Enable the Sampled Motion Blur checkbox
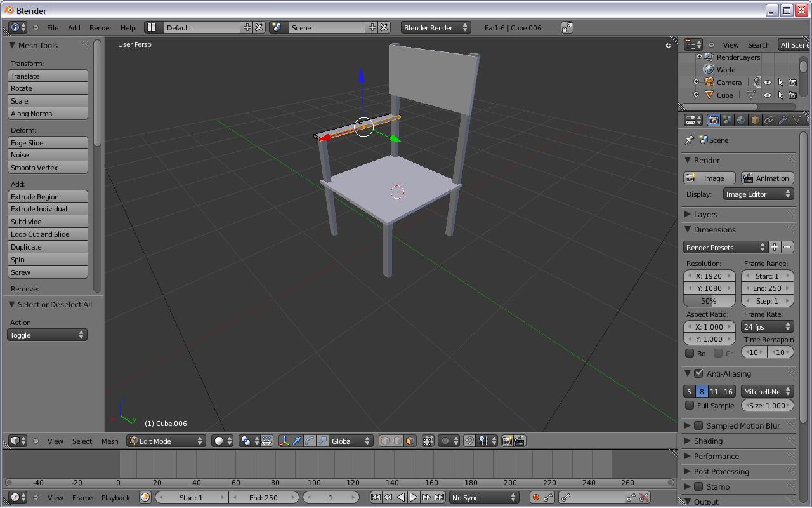 coord(698,425)
